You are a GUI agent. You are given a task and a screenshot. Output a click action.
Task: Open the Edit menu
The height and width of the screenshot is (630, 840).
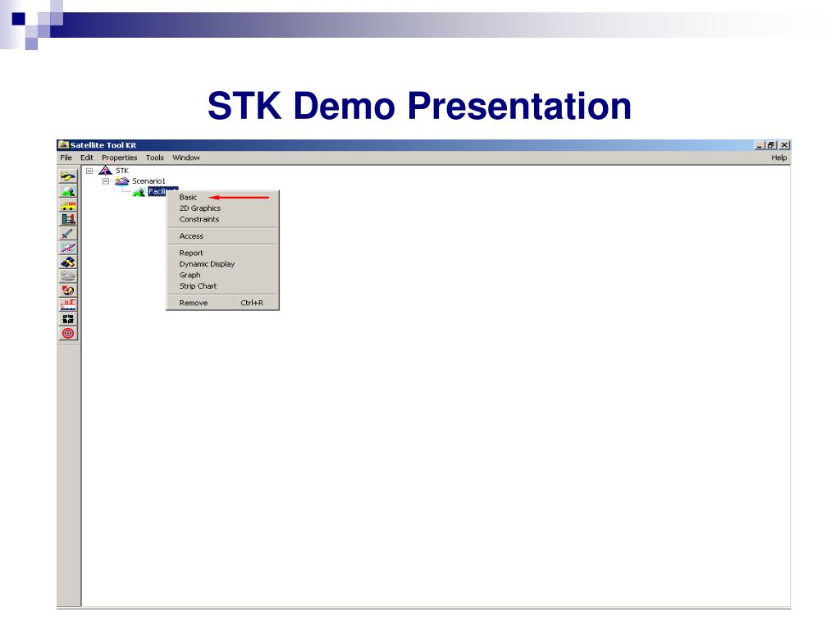tap(87, 157)
